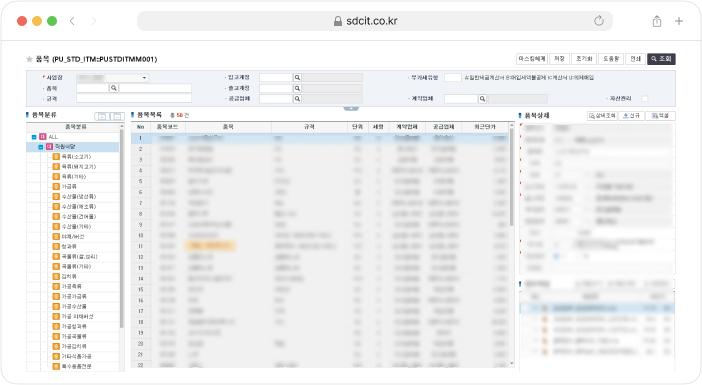
Task: Click the category tree vertical scrollbar
Action: (x=121, y=228)
